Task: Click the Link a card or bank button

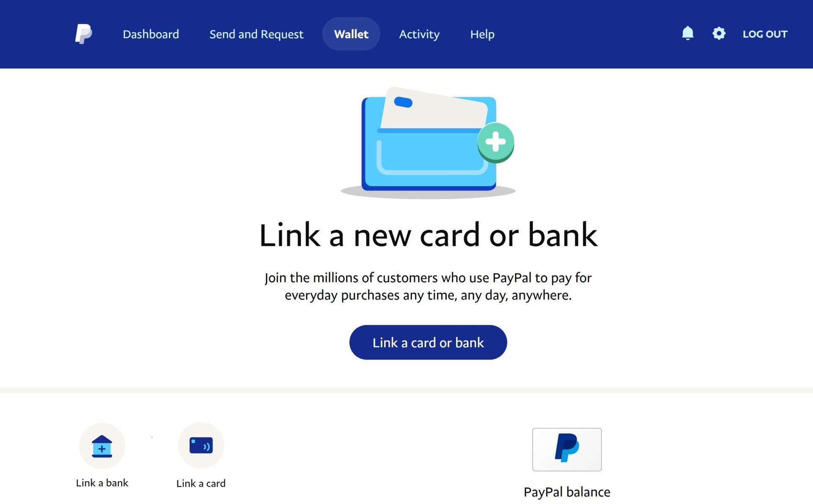Action: [428, 342]
